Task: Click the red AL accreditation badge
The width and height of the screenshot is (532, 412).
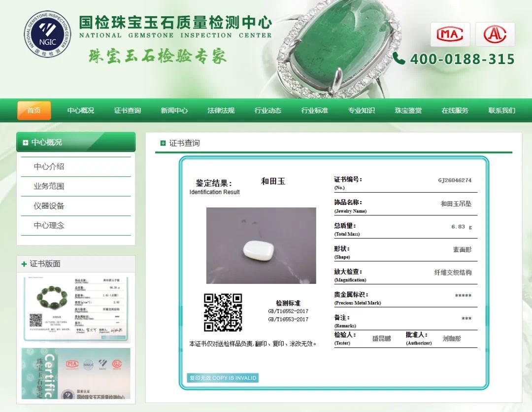Action: (x=495, y=34)
